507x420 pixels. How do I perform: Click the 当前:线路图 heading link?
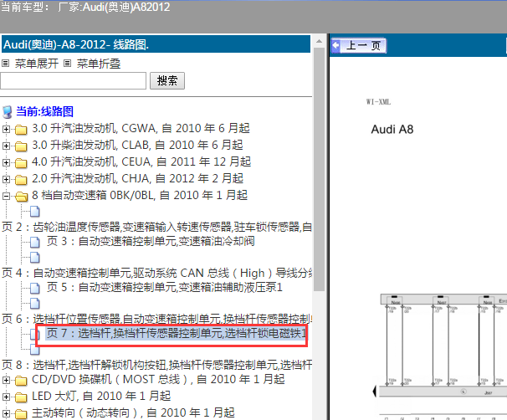44,111
